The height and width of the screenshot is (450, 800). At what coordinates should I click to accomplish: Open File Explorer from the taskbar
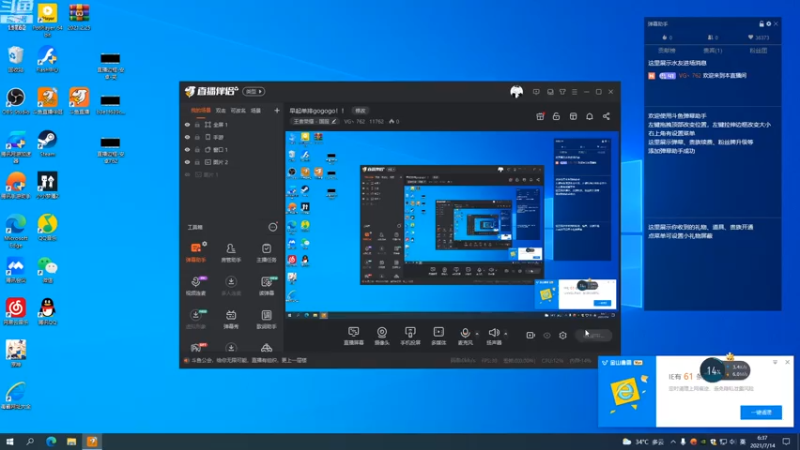tap(71, 442)
